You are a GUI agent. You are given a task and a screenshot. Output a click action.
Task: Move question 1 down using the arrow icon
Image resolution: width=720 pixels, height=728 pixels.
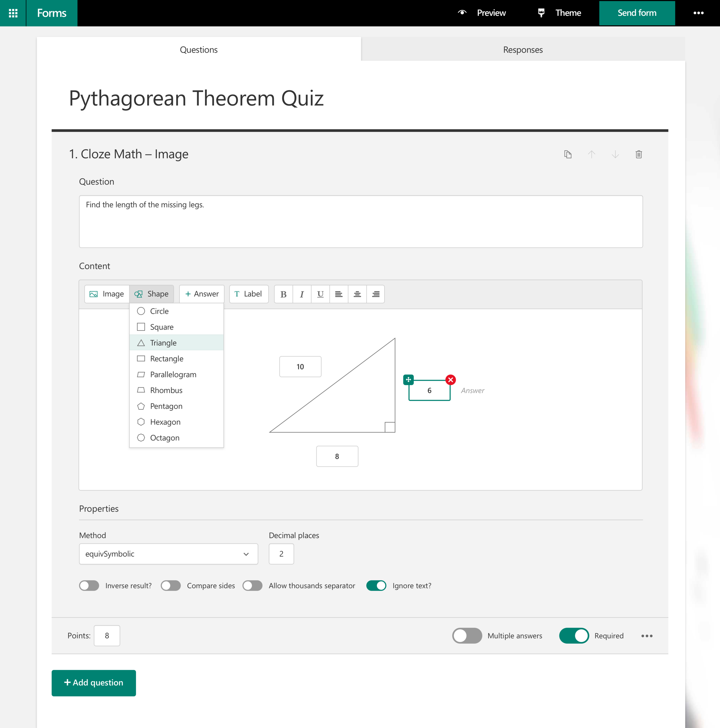(615, 154)
